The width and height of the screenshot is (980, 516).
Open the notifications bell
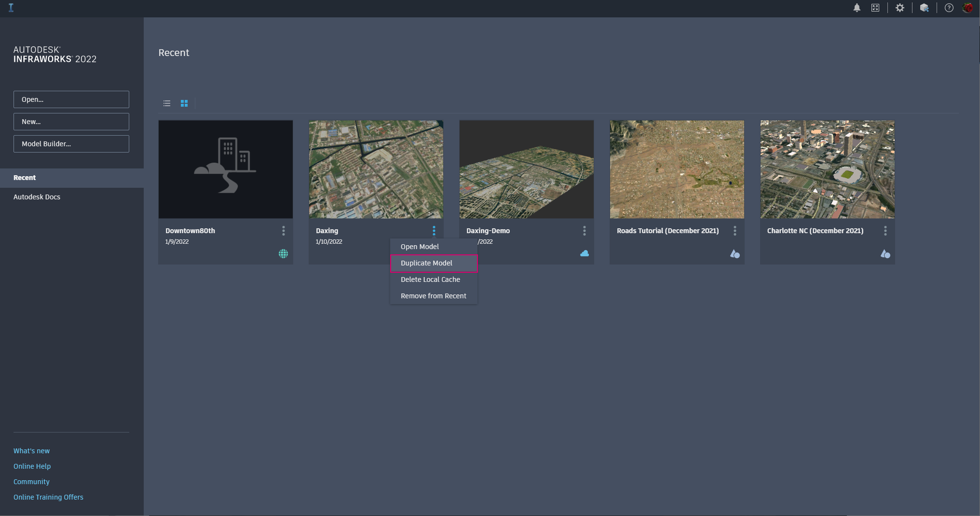(x=857, y=8)
